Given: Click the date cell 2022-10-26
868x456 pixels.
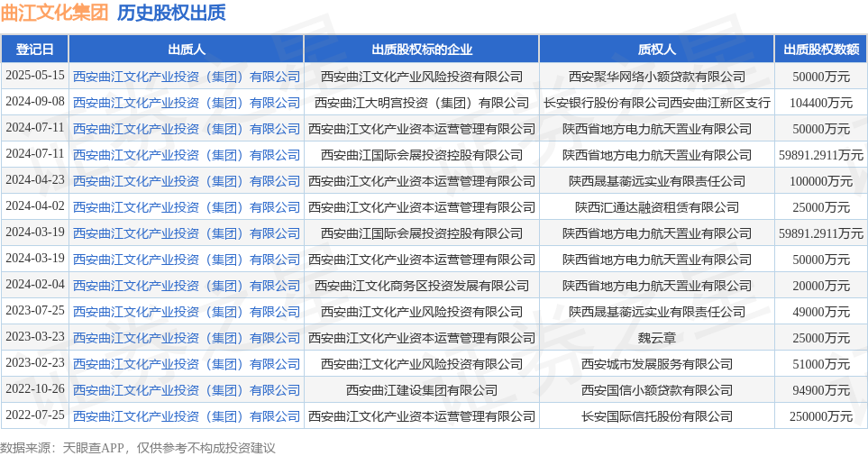Looking at the screenshot, I should [x=35, y=389].
